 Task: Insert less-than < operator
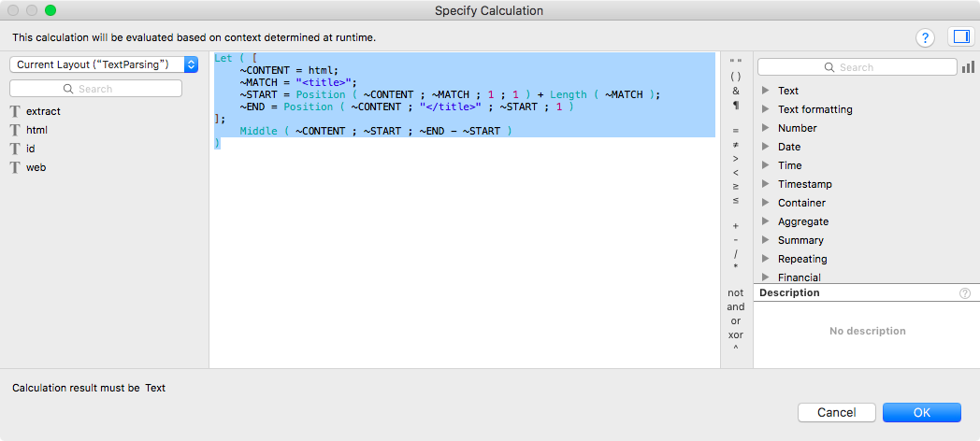[736, 173]
